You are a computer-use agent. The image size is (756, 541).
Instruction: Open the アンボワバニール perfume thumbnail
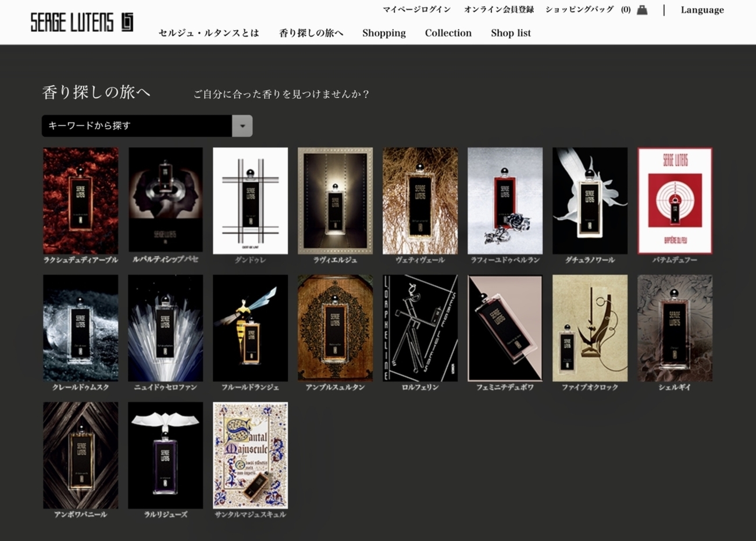click(80, 455)
